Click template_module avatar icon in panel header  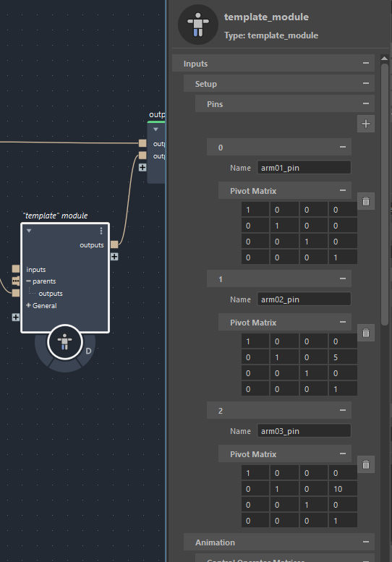[x=198, y=25]
